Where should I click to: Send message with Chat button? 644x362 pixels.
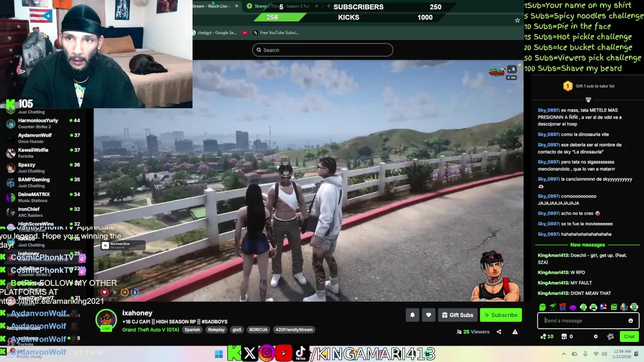click(629, 336)
